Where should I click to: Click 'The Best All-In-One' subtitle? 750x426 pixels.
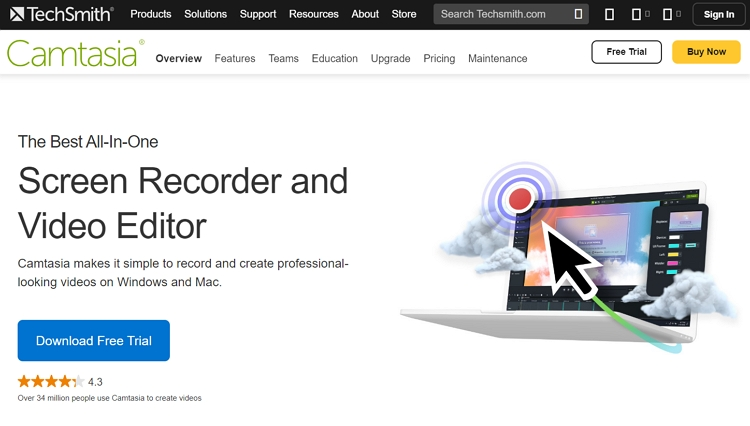pyautogui.click(x=88, y=142)
